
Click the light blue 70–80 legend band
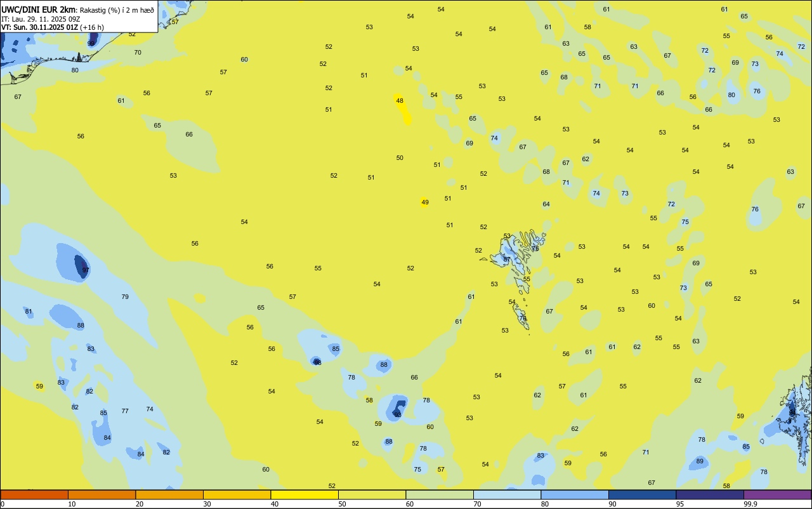pos(507,494)
